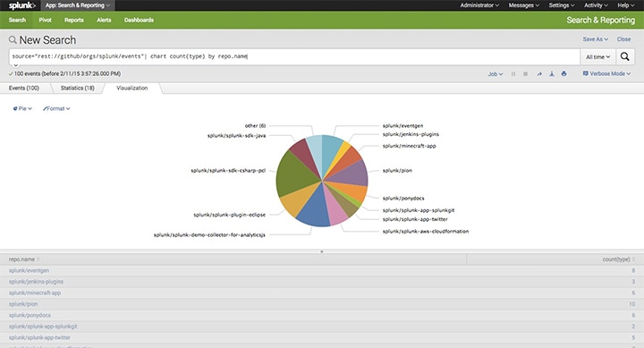644x348 pixels.
Task: Open the All time range picker
Action: point(597,57)
